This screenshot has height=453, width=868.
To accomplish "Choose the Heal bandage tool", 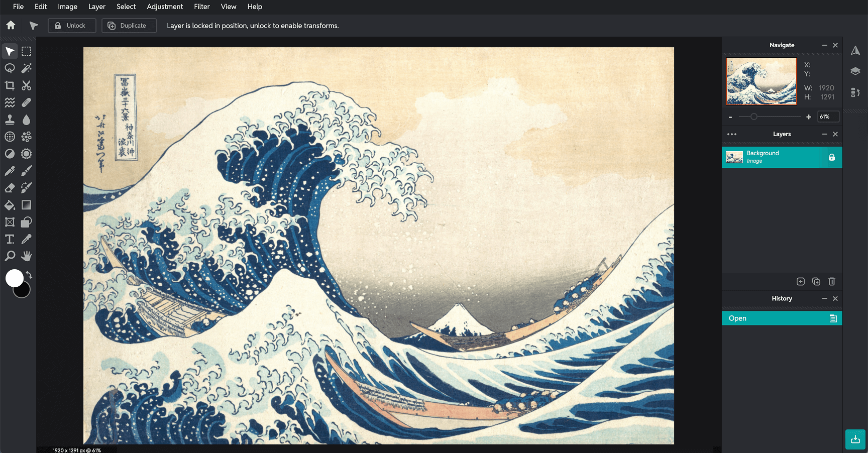I will click(27, 102).
